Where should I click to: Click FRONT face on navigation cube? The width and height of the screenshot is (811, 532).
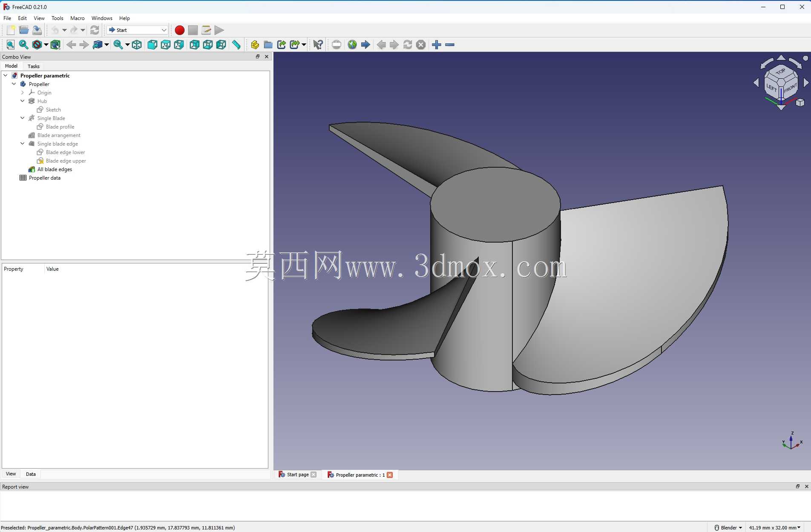(x=791, y=89)
